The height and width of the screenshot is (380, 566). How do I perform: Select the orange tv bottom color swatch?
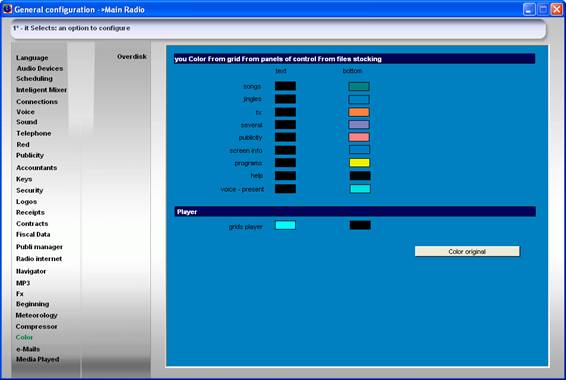tap(359, 112)
